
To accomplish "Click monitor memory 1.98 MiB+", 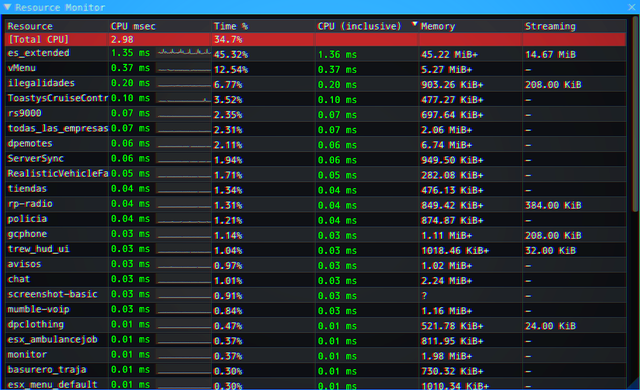I will pyautogui.click(x=447, y=357).
